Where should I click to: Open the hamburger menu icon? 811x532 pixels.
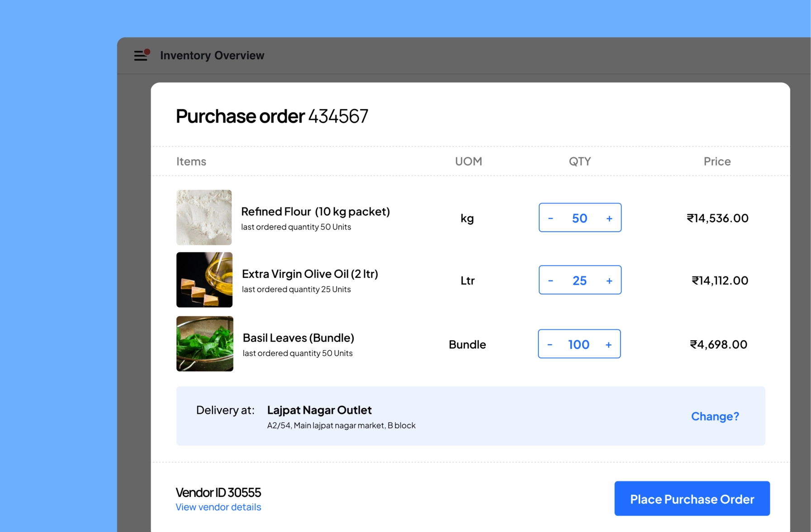coord(141,55)
